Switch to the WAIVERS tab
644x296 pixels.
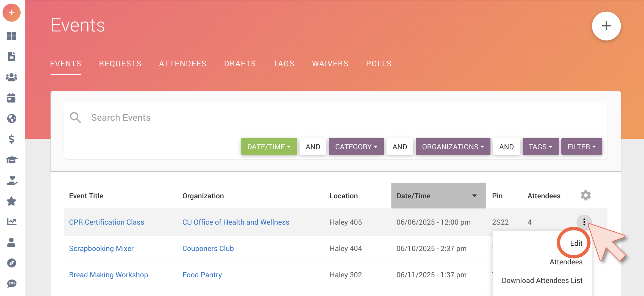330,64
